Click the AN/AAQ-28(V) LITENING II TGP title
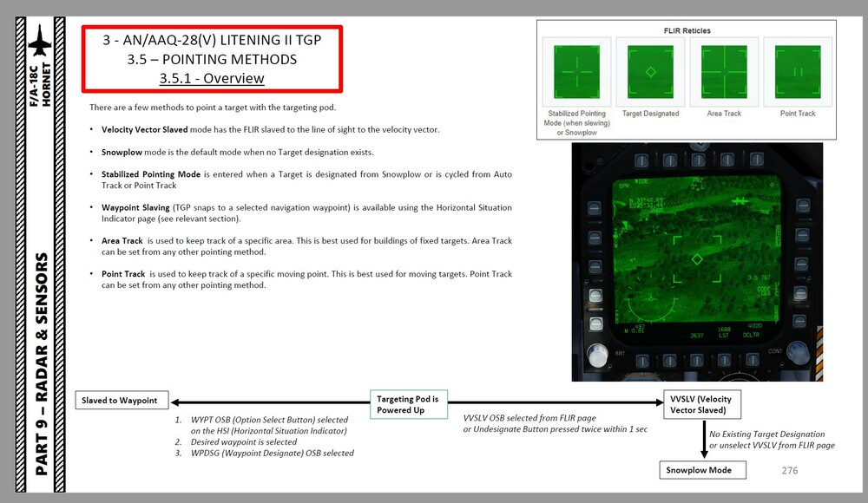The width and height of the screenshot is (868, 503). coord(212,40)
